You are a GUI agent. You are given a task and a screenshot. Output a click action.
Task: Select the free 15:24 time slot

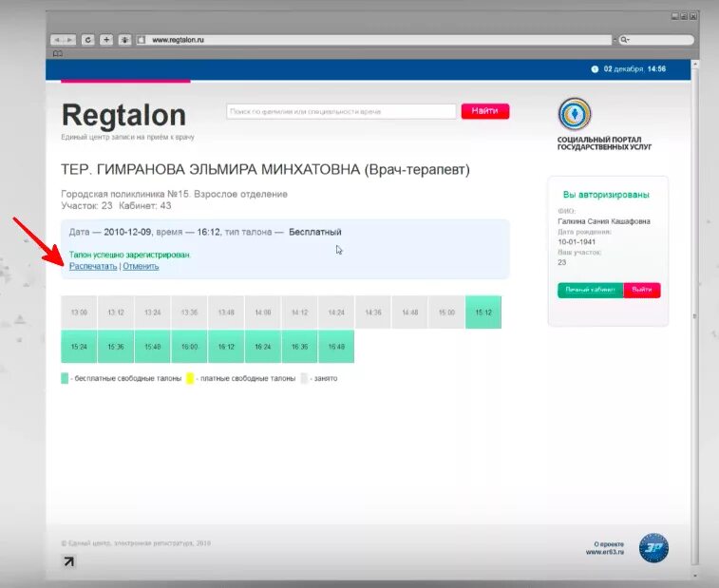click(79, 347)
